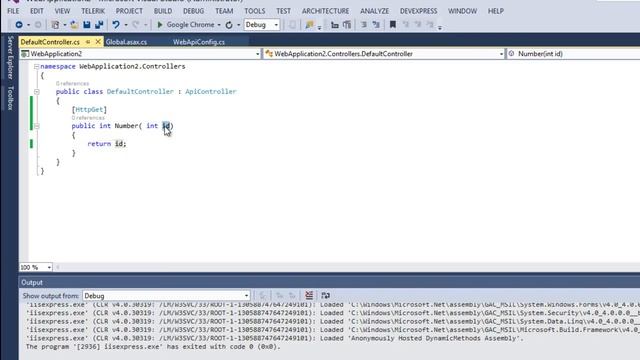
Task: Click the Find in Files toolbar icon
Action: tap(309, 25)
